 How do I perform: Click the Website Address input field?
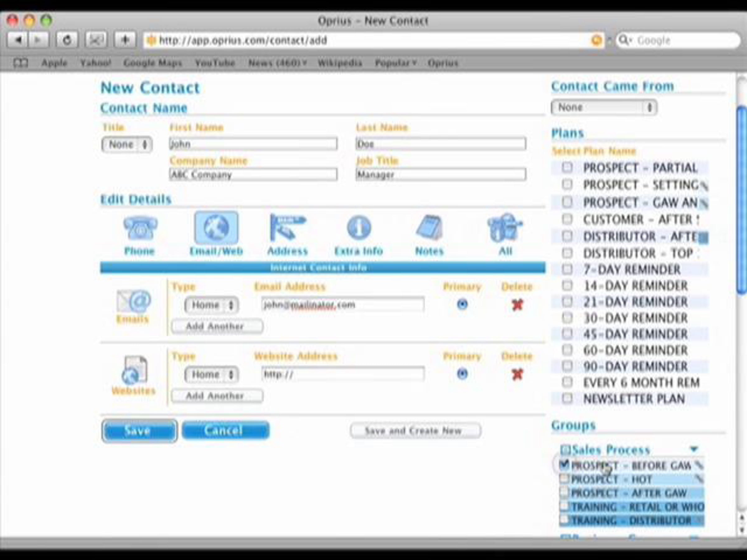343,374
